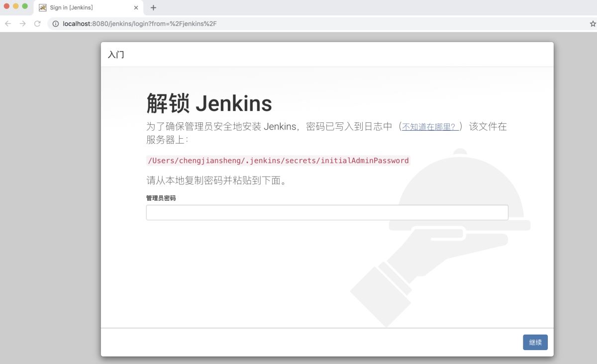The width and height of the screenshot is (597, 364).
Task: Navigate back using the browser back arrow
Action: (7, 23)
